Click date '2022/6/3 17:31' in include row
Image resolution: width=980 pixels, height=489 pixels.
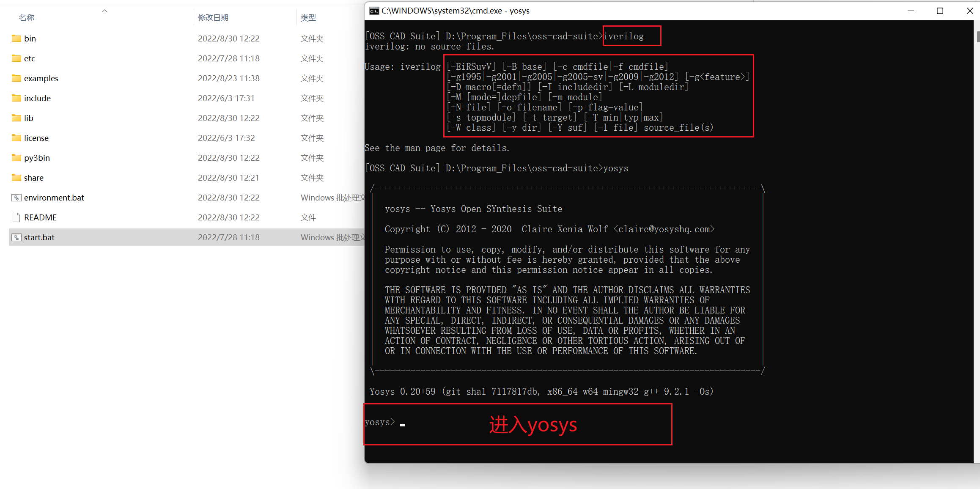[x=226, y=98]
